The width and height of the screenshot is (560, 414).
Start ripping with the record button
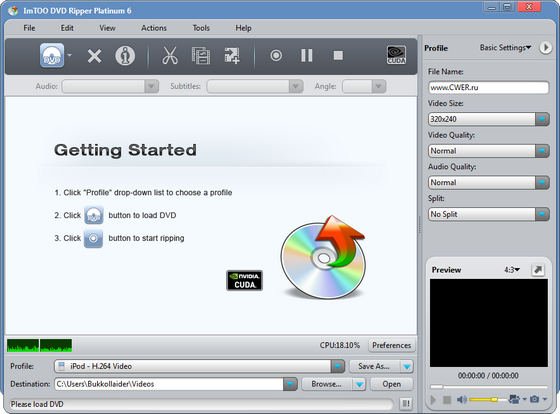pyautogui.click(x=276, y=55)
